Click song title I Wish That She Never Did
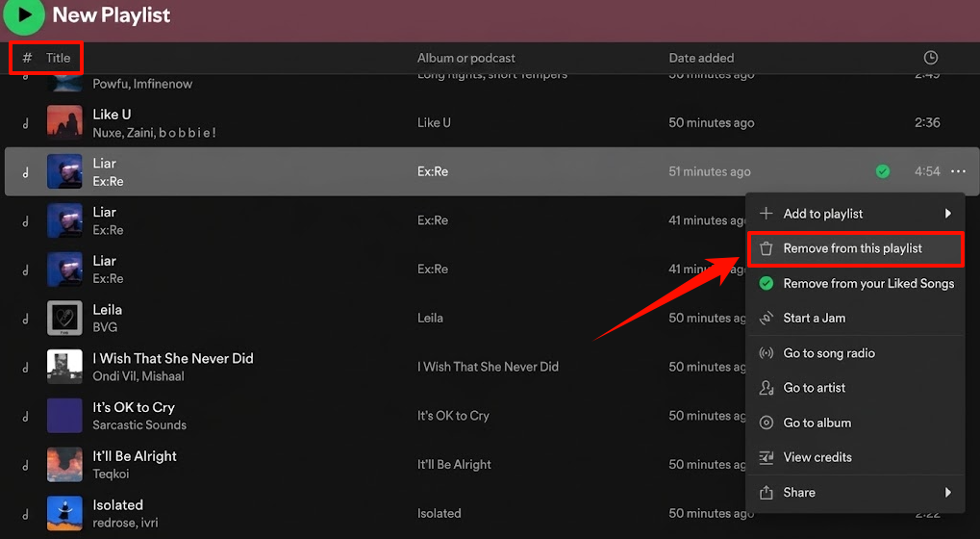980x539 pixels. 173,358
